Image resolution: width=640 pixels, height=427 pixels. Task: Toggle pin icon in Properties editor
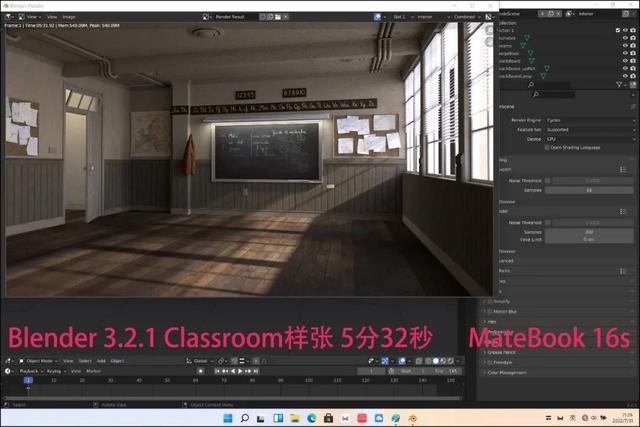633,106
